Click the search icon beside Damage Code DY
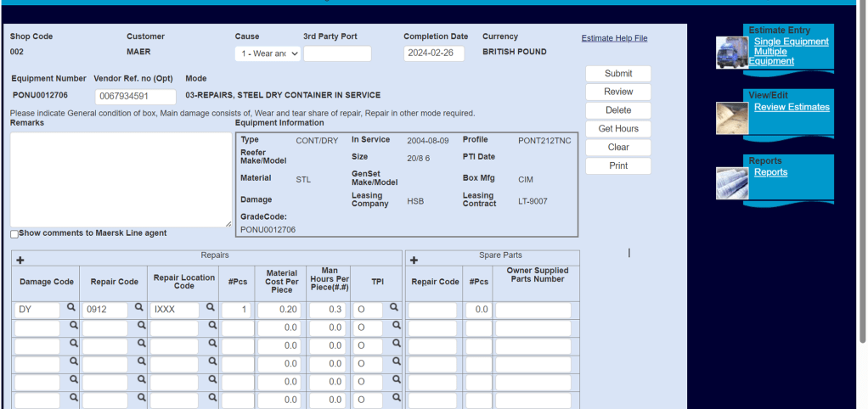Image resolution: width=868 pixels, height=409 pixels. point(71,309)
